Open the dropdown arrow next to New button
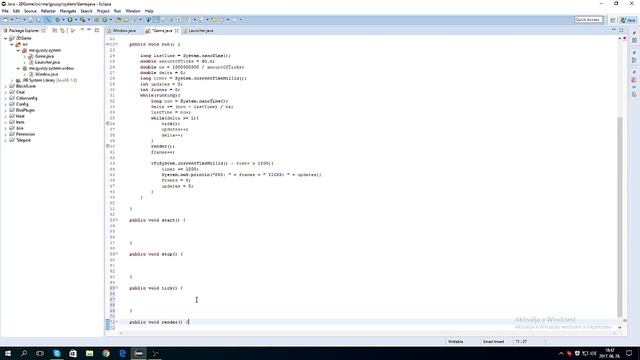Screen dimensions: 640x360 coord(11,20)
